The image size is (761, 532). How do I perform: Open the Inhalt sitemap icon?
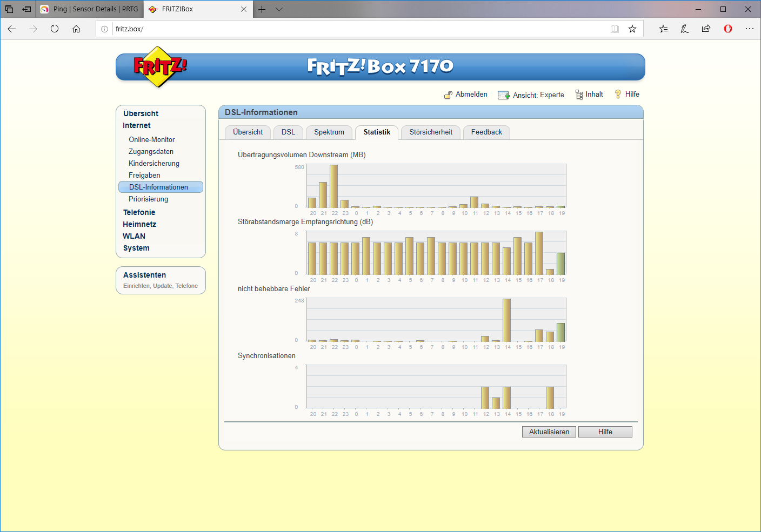[x=579, y=95]
